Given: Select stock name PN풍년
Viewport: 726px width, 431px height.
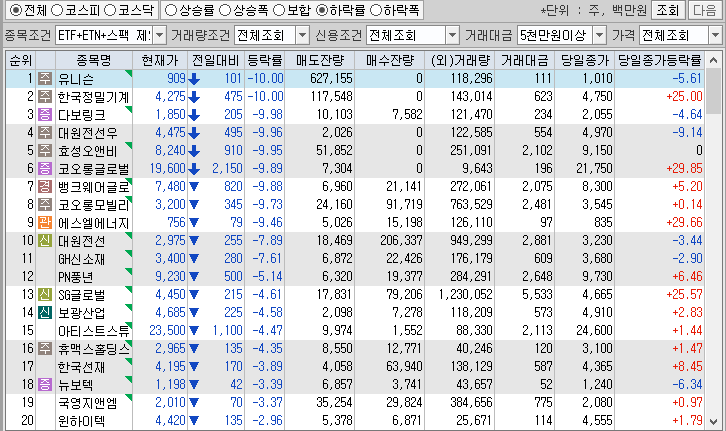Looking at the screenshot, I should [x=75, y=277].
